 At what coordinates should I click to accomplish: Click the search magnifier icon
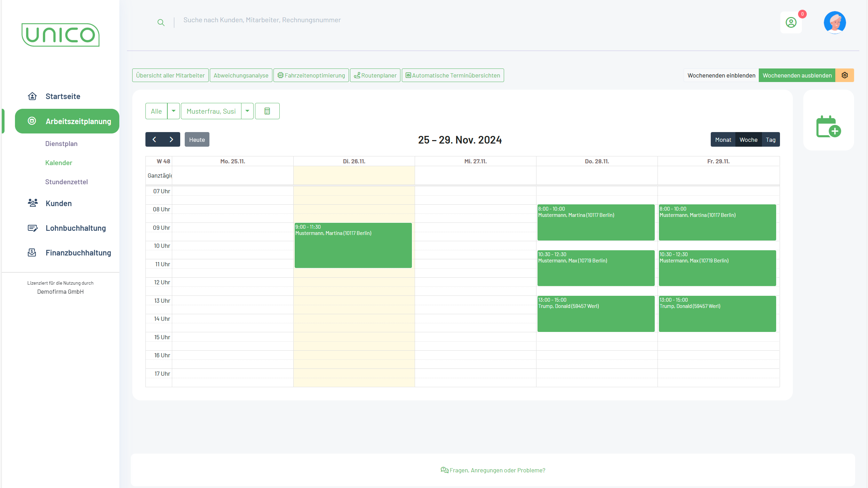(x=161, y=23)
